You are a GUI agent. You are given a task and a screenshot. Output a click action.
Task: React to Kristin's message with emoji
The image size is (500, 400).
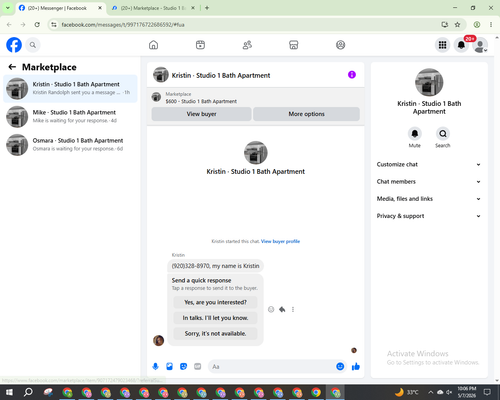[271, 309]
